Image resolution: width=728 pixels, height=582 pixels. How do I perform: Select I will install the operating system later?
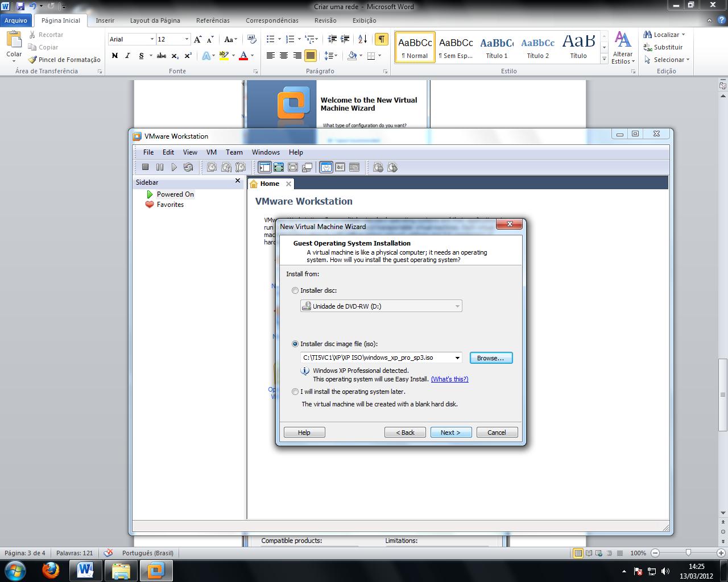(x=295, y=392)
